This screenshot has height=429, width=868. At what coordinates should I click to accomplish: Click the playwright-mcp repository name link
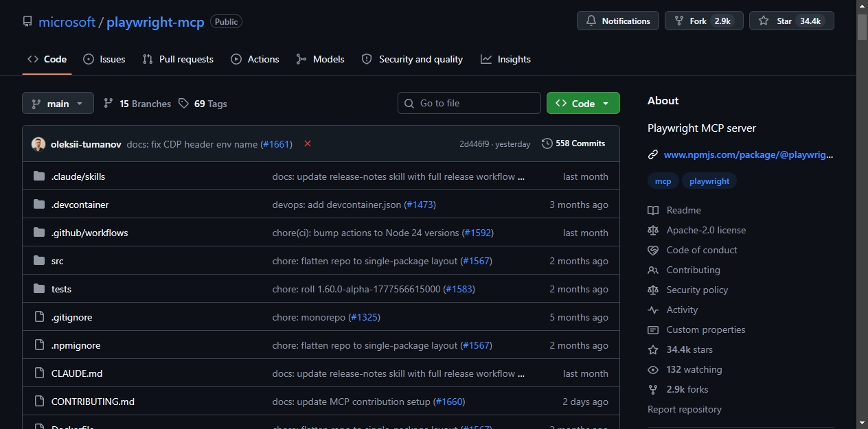155,22
